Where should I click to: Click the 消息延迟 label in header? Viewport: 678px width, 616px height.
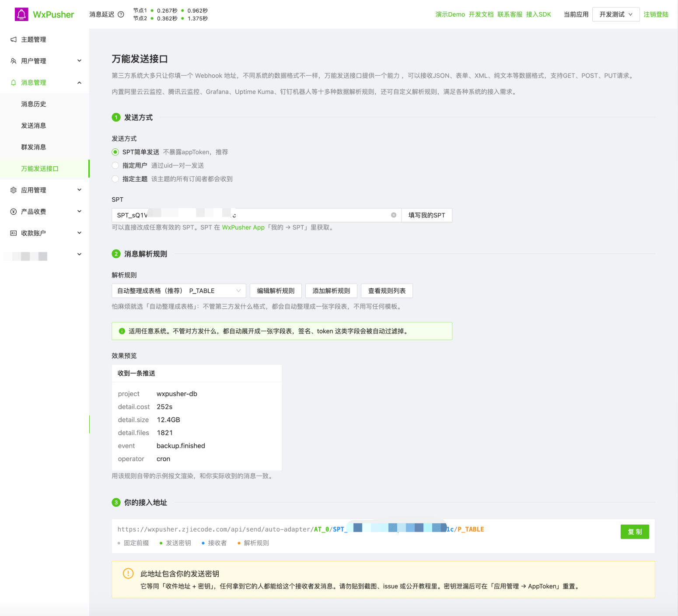102,14
